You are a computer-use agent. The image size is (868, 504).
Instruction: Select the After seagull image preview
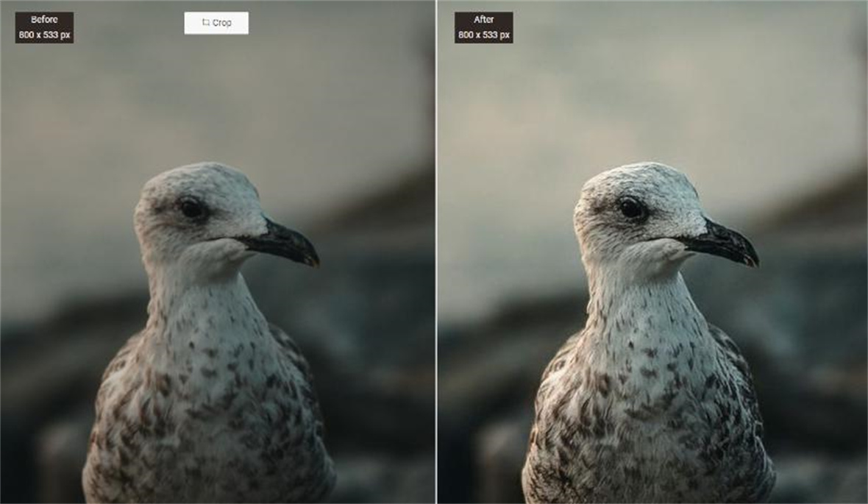coord(652,252)
